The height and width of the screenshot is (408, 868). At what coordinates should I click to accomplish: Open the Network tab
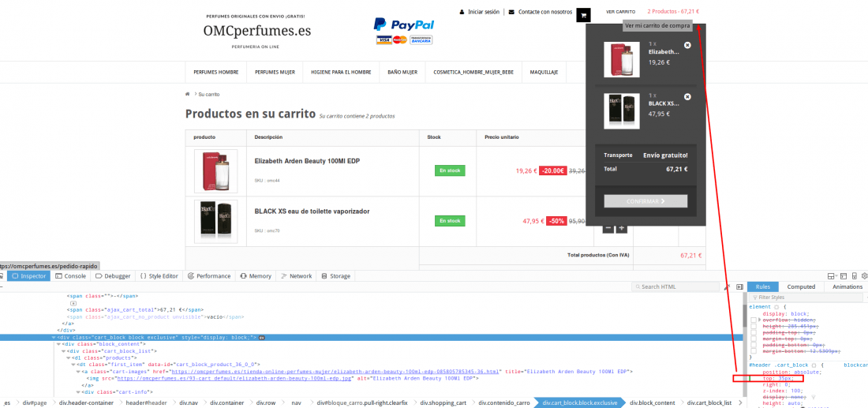pyautogui.click(x=296, y=275)
